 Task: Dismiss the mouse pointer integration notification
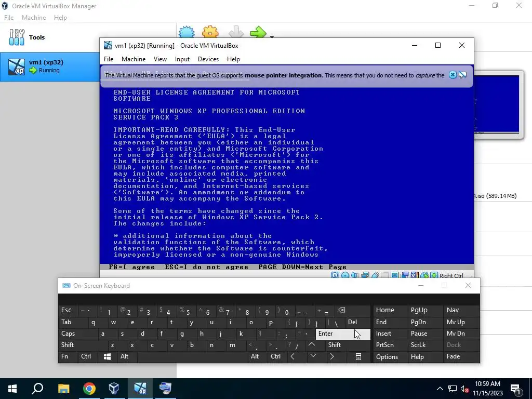[453, 75]
